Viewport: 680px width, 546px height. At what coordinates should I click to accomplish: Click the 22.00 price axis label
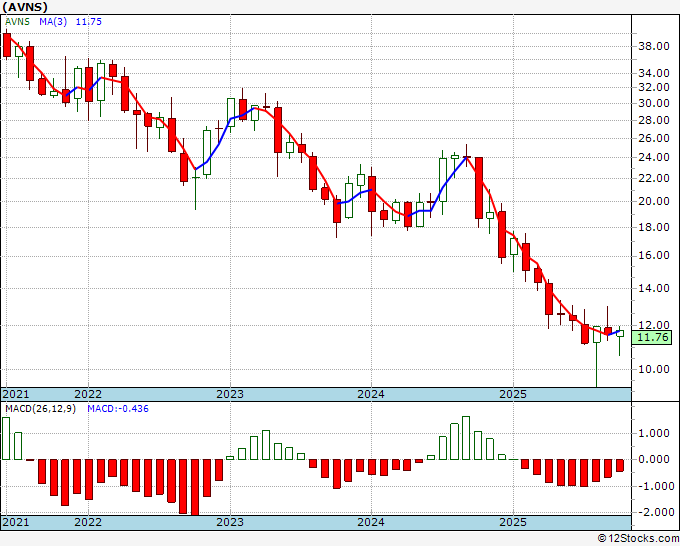pos(654,178)
